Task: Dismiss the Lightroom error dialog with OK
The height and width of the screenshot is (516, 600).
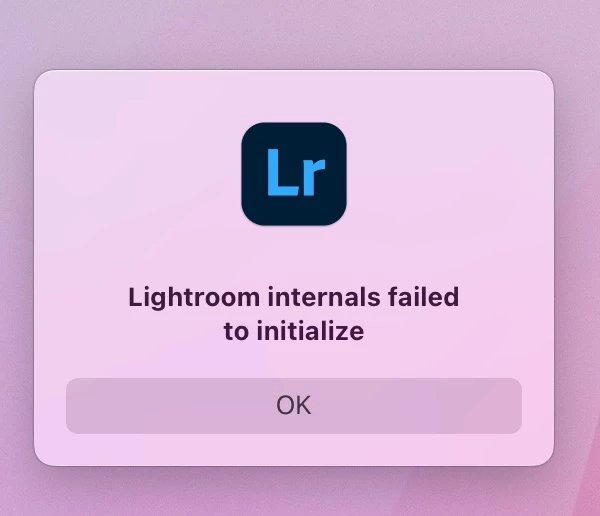Action: [294, 406]
